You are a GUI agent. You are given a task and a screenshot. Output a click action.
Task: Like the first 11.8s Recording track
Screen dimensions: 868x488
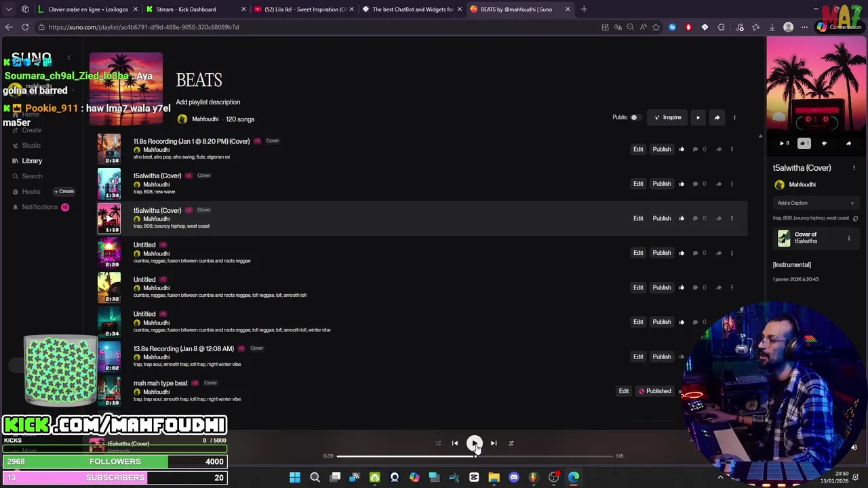(x=682, y=149)
